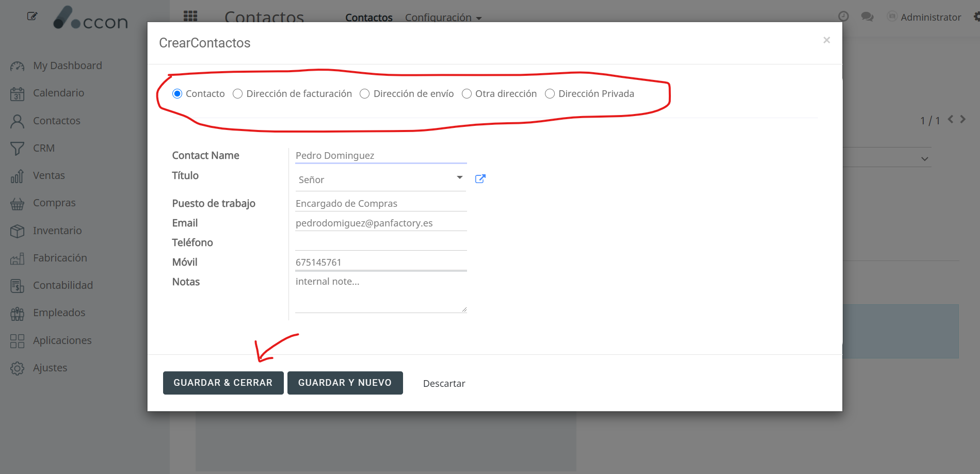Click the empty Teléfono input field
The image size is (980, 474).
381,243
